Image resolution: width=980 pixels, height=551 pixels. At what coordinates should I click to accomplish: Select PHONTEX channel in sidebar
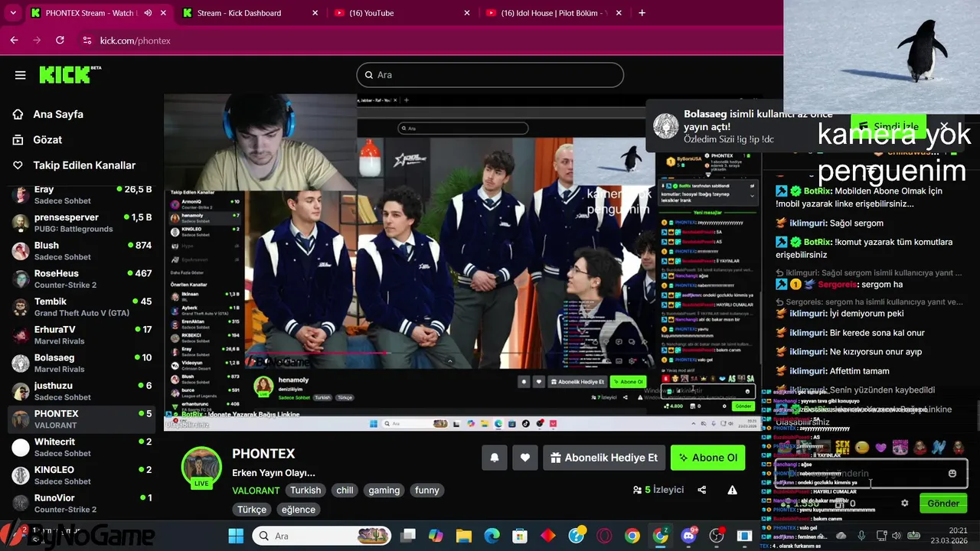pos(80,419)
